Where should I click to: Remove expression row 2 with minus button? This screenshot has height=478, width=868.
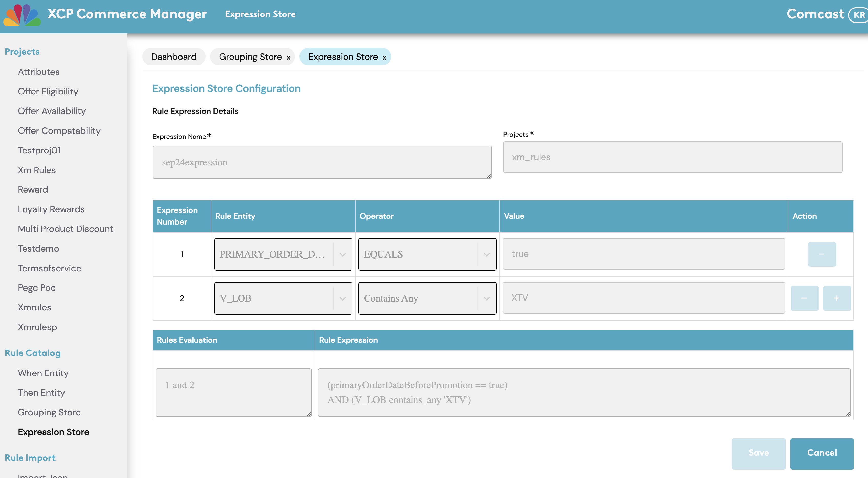804,298
